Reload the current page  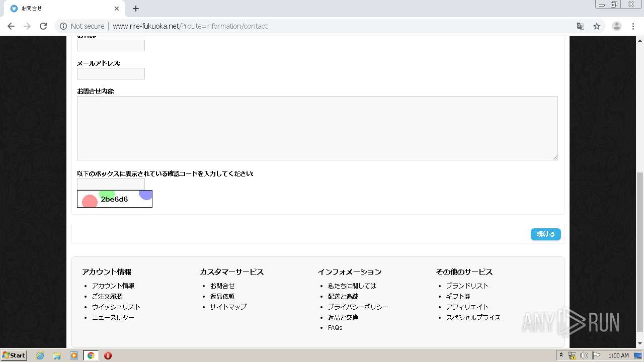43,26
